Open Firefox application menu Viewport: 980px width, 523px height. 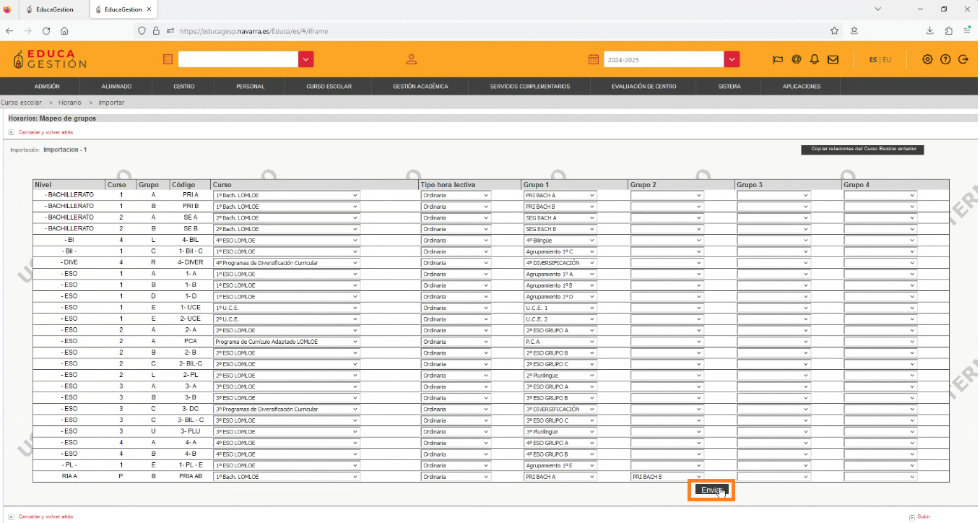click(966, 31)
